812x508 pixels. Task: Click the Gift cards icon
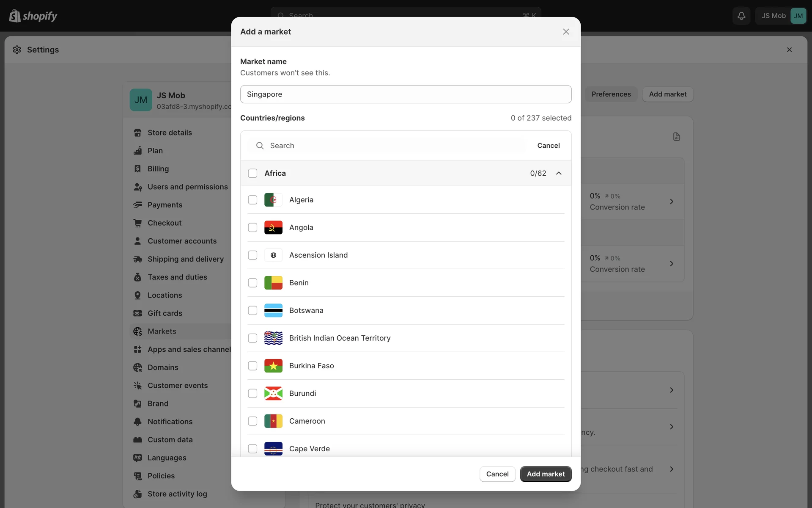click(137, 313)
